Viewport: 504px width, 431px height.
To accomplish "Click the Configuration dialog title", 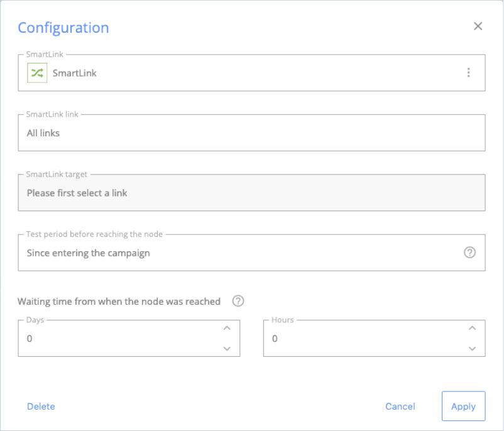I will click(63, 28).
